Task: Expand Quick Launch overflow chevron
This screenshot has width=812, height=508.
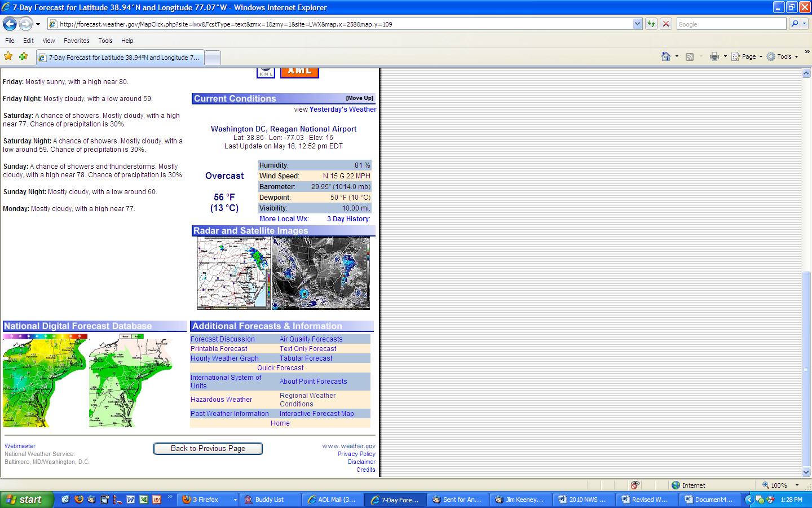Action: tap(170, 497)
